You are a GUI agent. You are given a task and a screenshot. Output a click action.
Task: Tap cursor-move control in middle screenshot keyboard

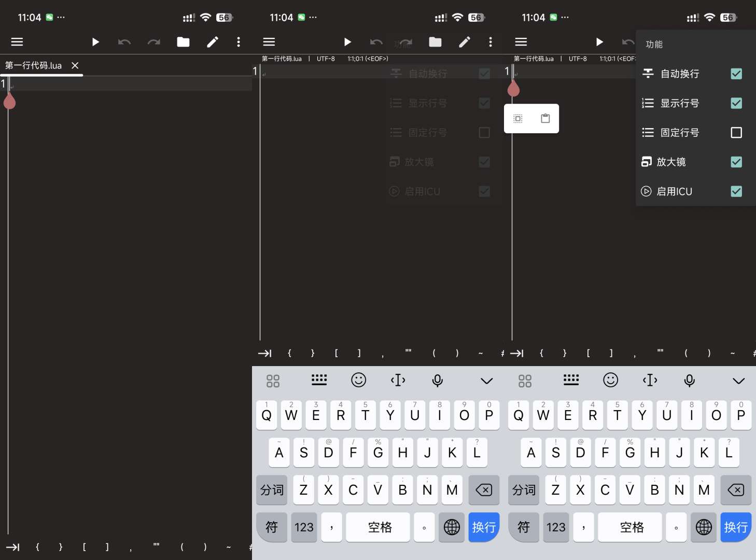click(398, 380)
